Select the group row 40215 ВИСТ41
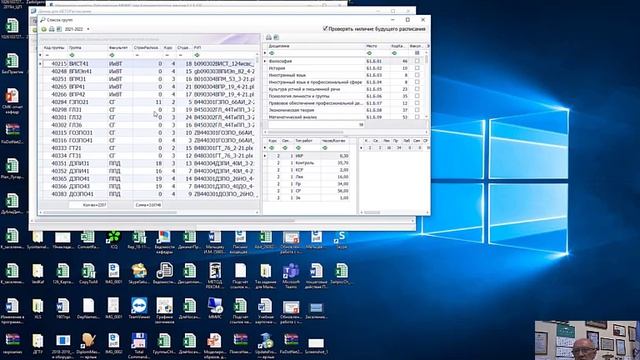The height and width of the screenshot is (360, 640). [x=149, y=64]
